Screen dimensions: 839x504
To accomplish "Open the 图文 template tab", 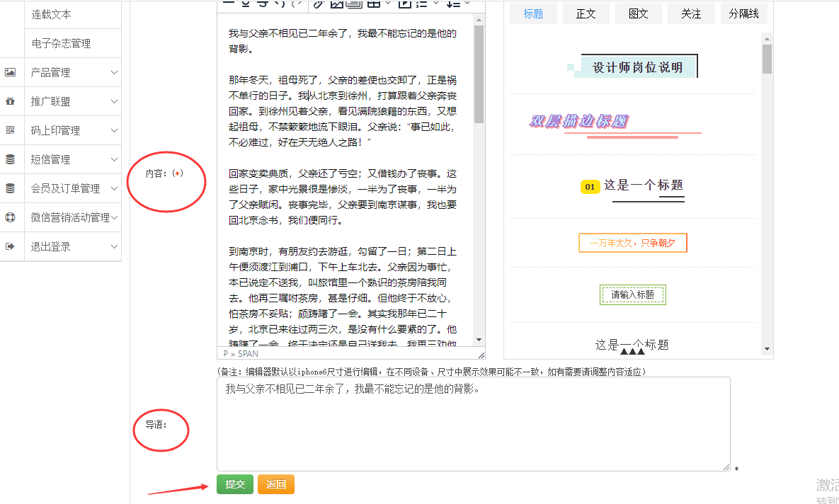I will [639, 13].
